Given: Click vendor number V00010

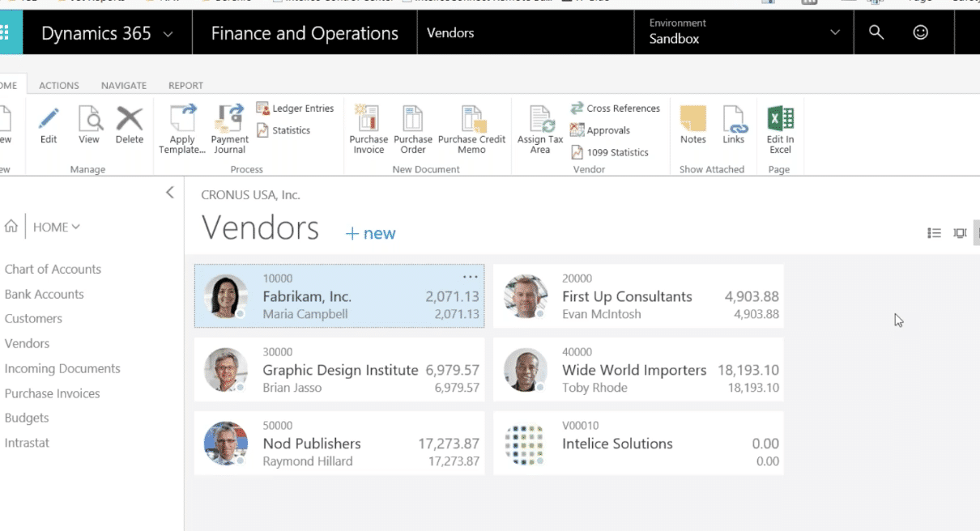Looking at the screenshot, I should [x=580, y=426].
